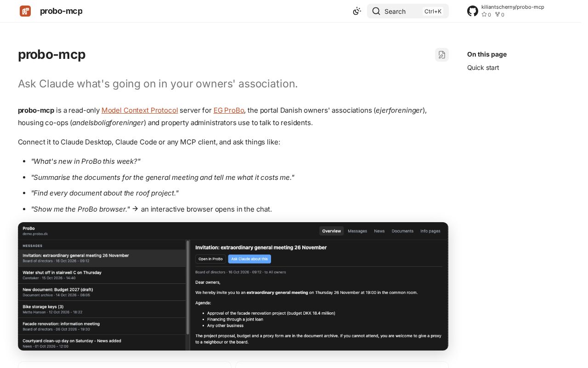Click the GitHub stars count

pos(486,15)
